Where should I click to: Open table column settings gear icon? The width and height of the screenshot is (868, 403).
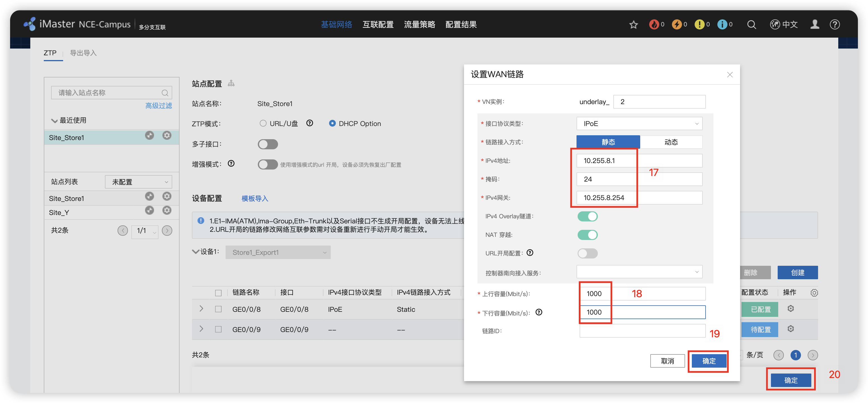tap(814, 293)
